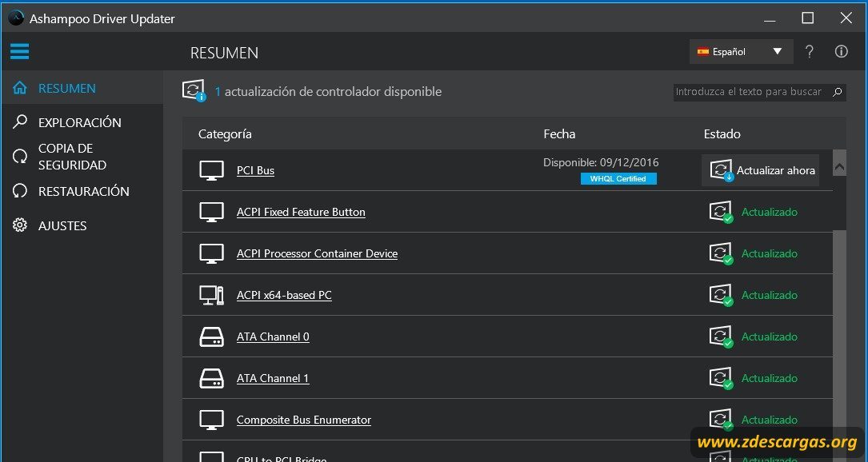Click status icon for ACPI Processor Container Device
The image size is (868, 462).
pos(722,253)
